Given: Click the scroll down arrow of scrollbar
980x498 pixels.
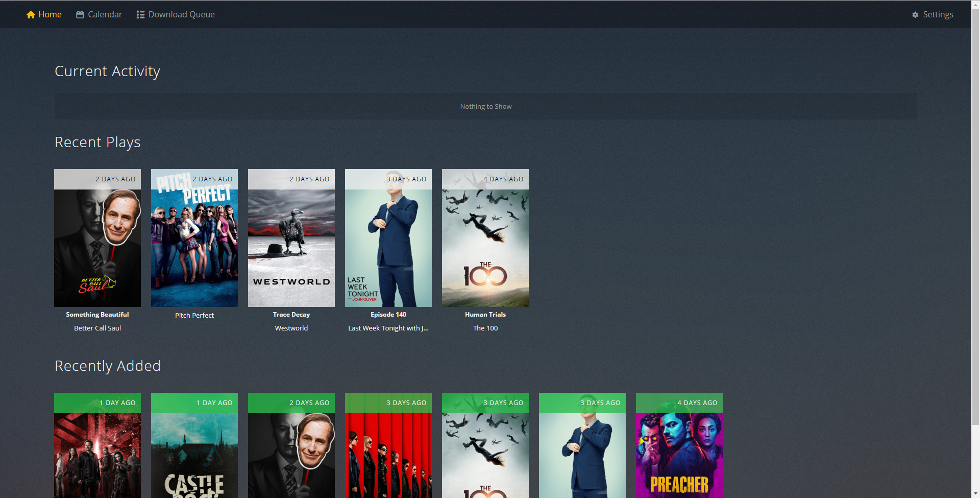Looking at the screenshot, I should [975, 494].
